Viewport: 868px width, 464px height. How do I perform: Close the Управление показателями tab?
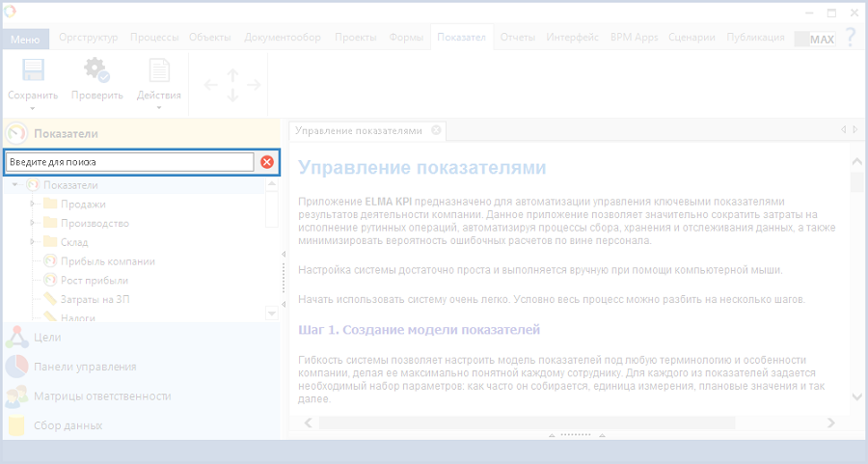point(436,130)
